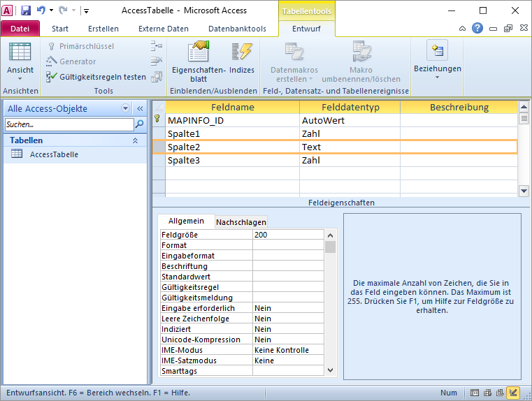Click Eingabe erforderlich value Nein
532x401 pixels.
pyautogui.click(x=288, y=308)
